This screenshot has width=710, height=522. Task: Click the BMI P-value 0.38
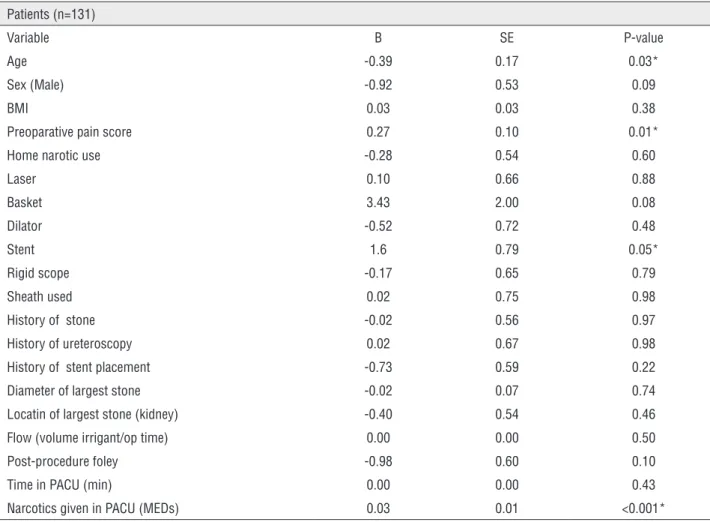[x=643, y=108]
